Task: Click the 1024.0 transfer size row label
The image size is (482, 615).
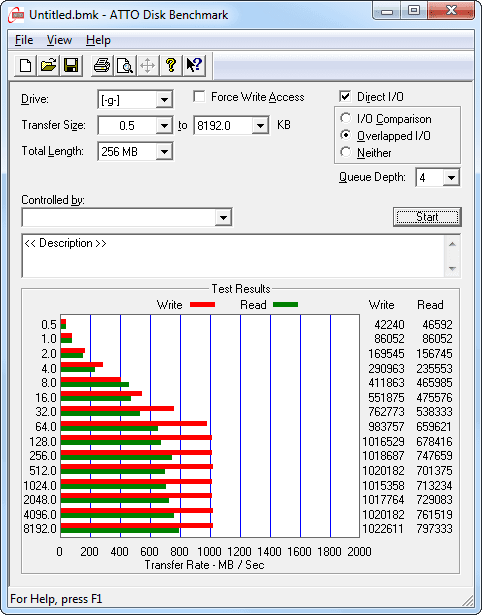Action: coord(40,486)
